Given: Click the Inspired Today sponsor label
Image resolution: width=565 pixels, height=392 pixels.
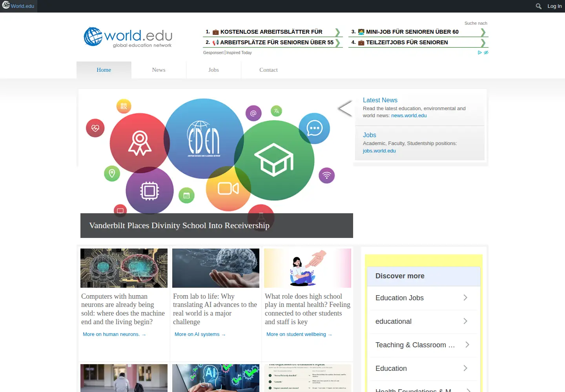Looking at the screenshot, I should click(x=239, y=53).
